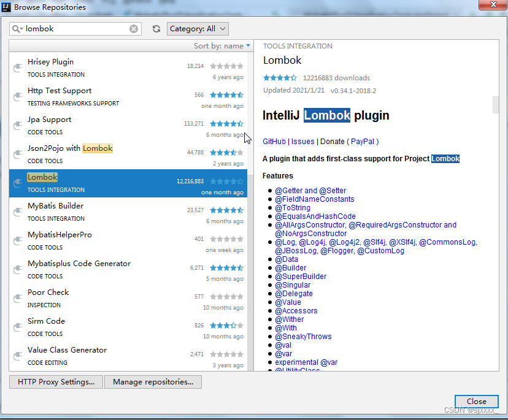The width and height of the screenshot is (508, 420).
Task: Open the @JBossLog, @Flogger, @CustomLog link
Action: coord(339,251)
